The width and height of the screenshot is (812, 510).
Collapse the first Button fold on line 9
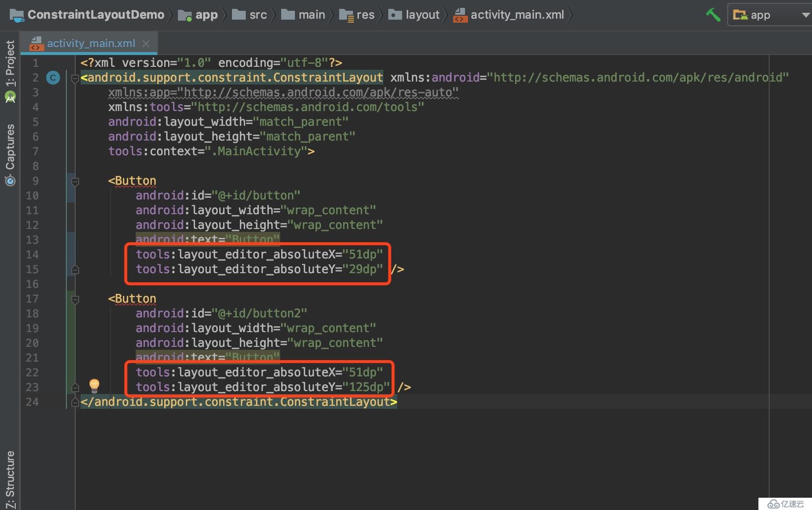click(75, 181)
